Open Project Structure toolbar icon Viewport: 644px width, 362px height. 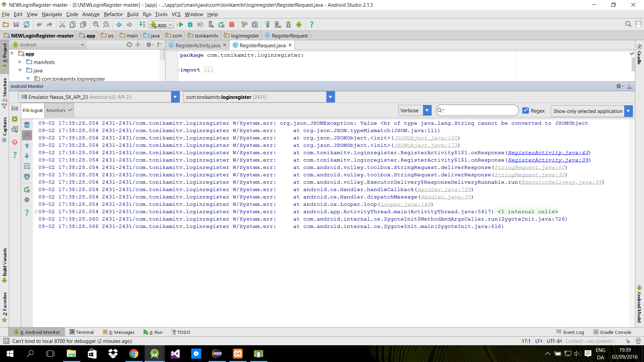tap(255, 24)
